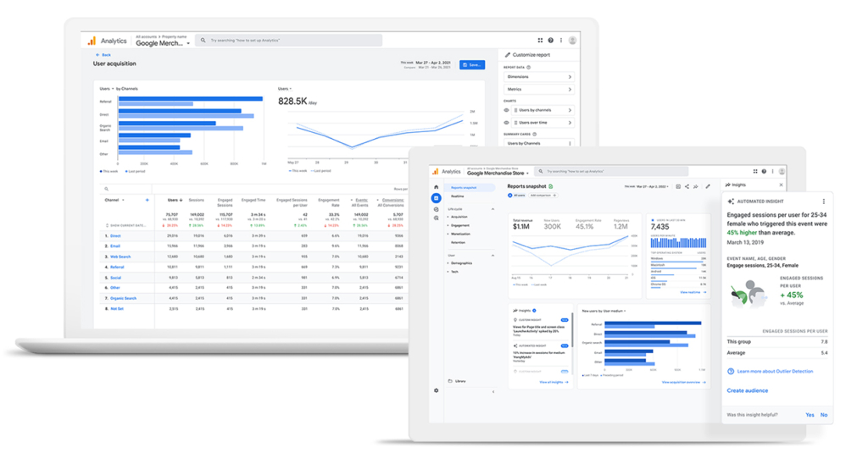Open the Web Search channel row link
The image size is (868, 453).
120,257
